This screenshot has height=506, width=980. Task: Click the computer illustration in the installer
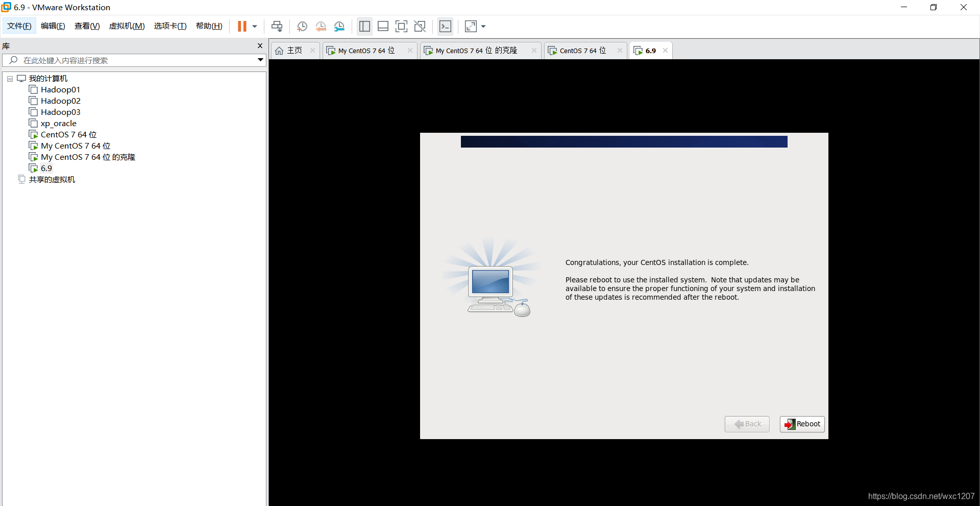pyautogui.click(x=491, y=278)
